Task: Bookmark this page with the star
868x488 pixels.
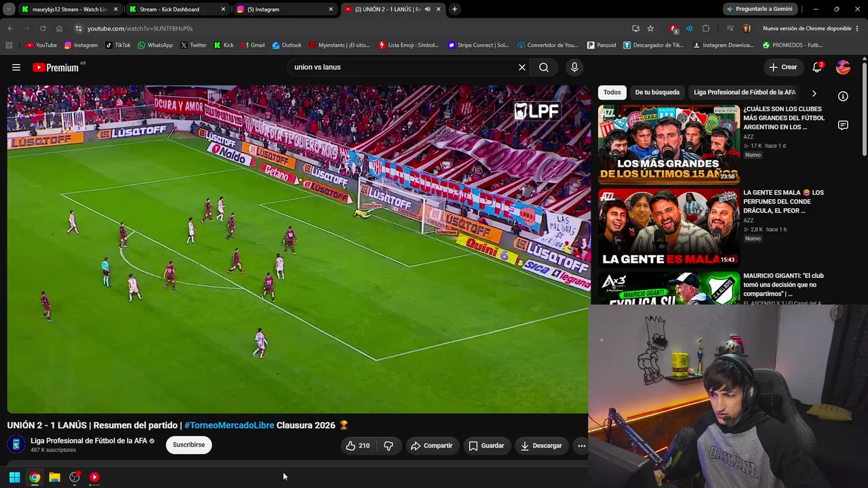Action: click(650, 28)
